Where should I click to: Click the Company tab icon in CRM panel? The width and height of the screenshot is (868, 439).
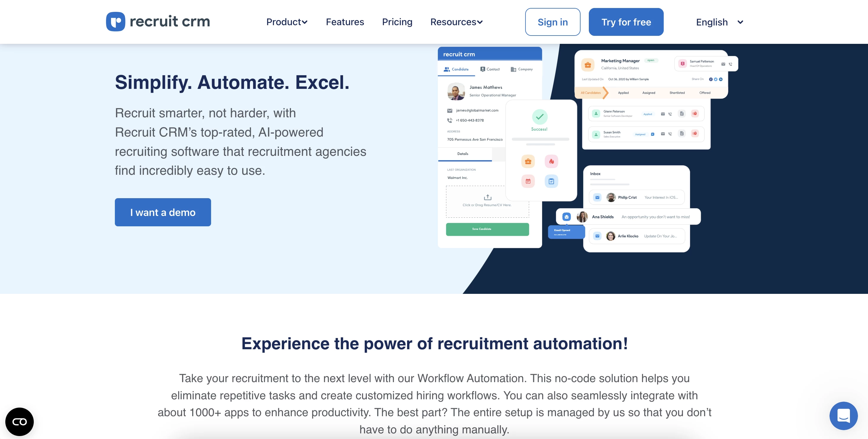pos(513,69)
